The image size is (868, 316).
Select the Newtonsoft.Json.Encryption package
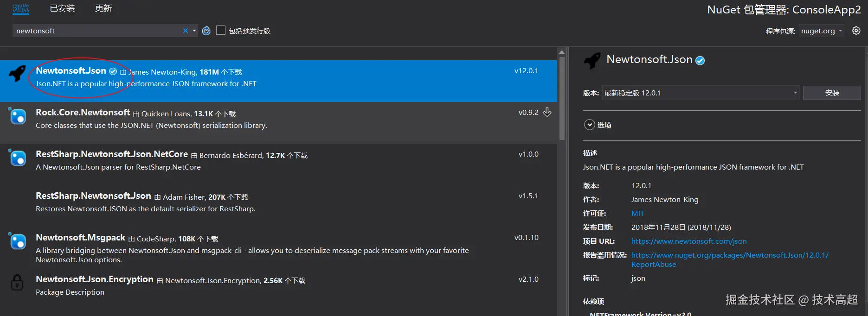pyautogui.click(x=278, y=290)
